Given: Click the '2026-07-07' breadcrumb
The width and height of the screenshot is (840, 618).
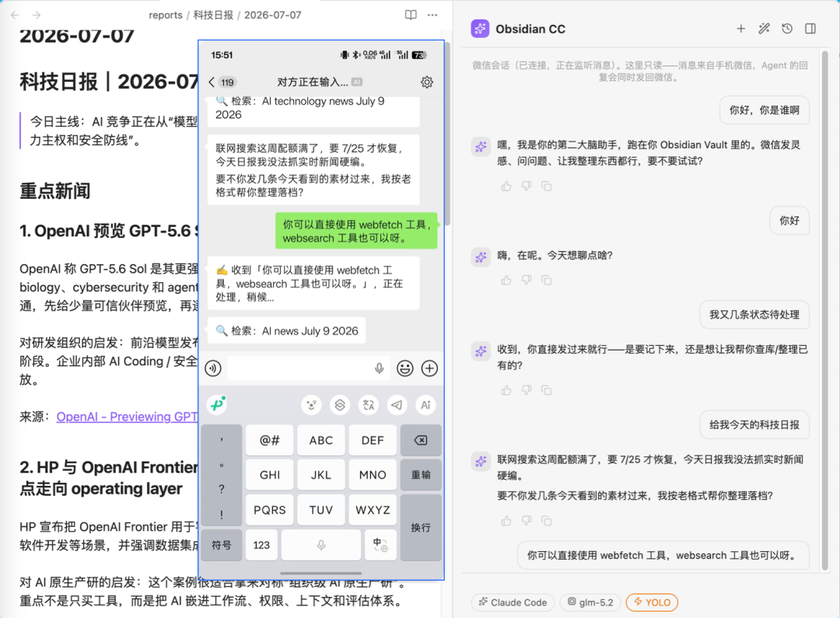Looking at the screenshot, I should pos(273,15).
